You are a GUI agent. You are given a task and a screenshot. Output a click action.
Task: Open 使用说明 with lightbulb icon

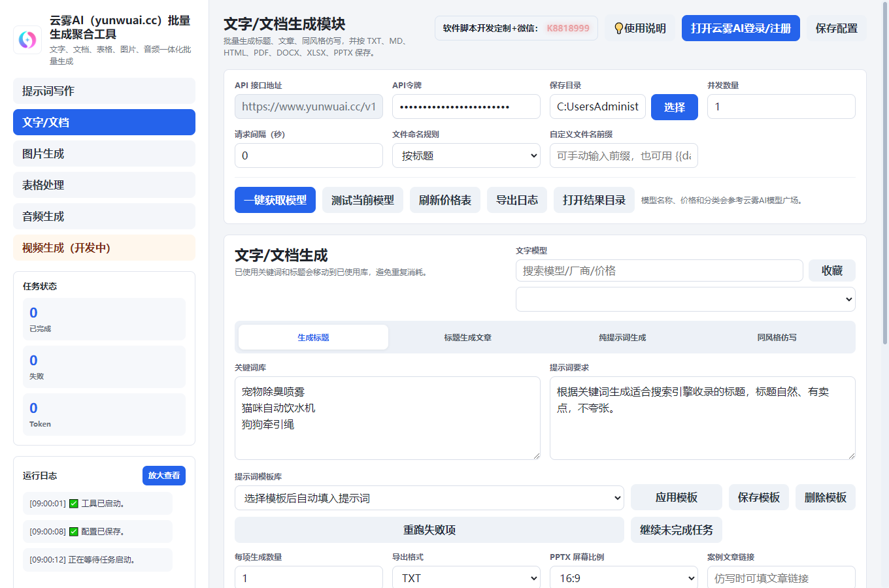click(640, 28)
